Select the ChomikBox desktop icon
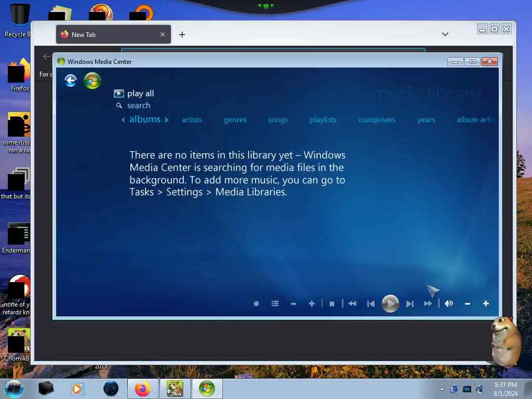The width and height of the screenshot is (532, 399). click(18, 345)
